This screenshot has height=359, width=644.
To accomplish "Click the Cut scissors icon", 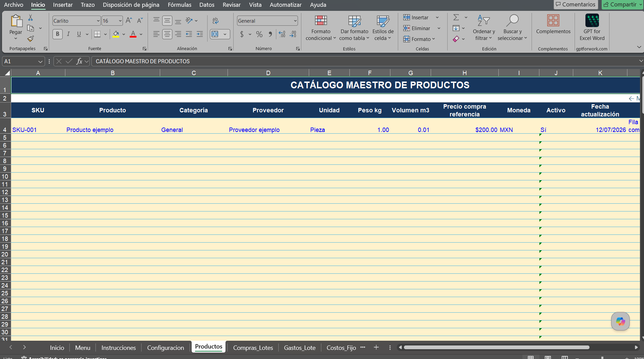I will point(30,18).
